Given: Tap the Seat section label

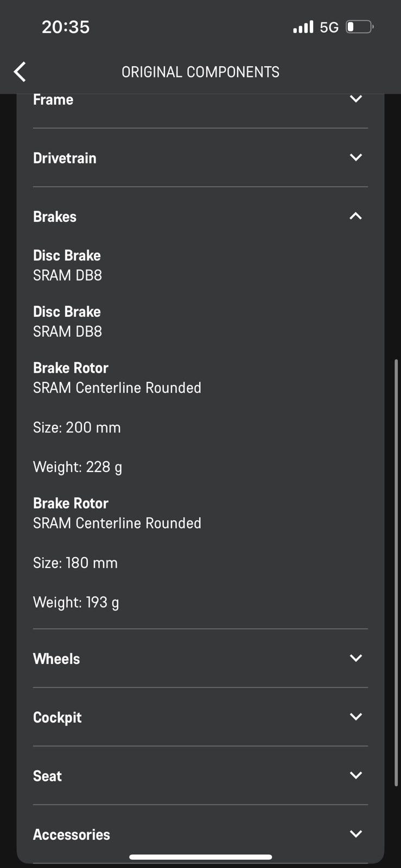Looking at the screenshot, I should [x=47, y=776].
